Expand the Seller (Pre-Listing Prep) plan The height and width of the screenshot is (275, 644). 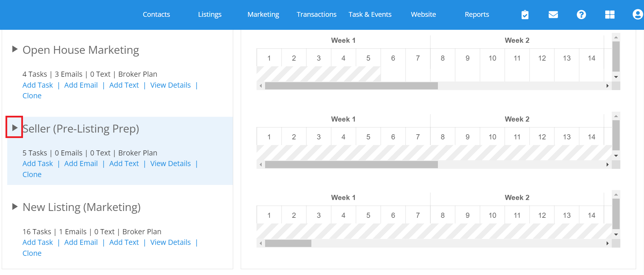[x=15, y=128]
